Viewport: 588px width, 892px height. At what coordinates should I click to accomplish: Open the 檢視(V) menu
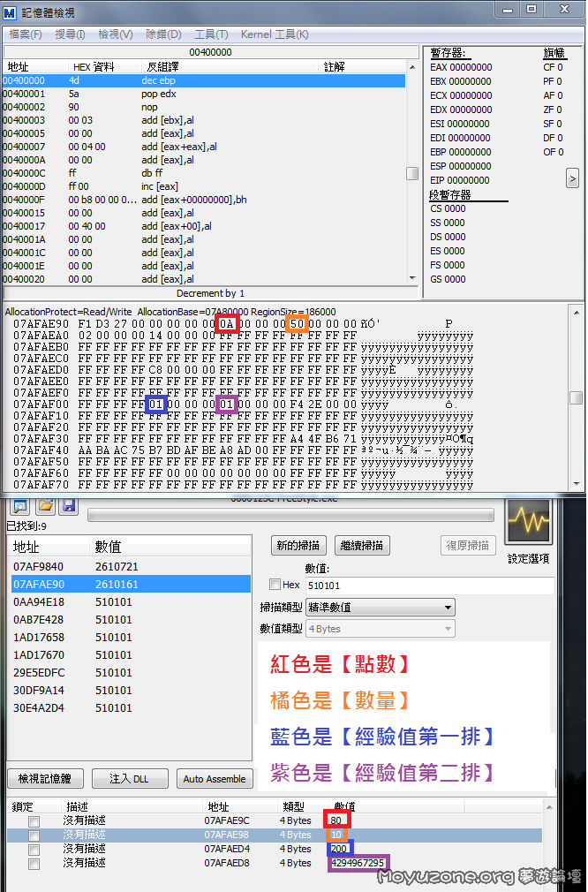click(116, 34)
